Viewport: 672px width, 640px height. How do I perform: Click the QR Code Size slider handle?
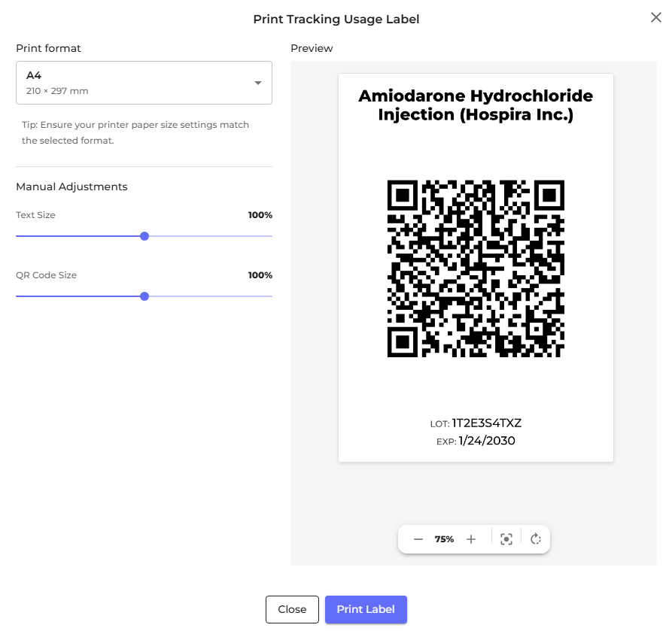tap(144, 296)
